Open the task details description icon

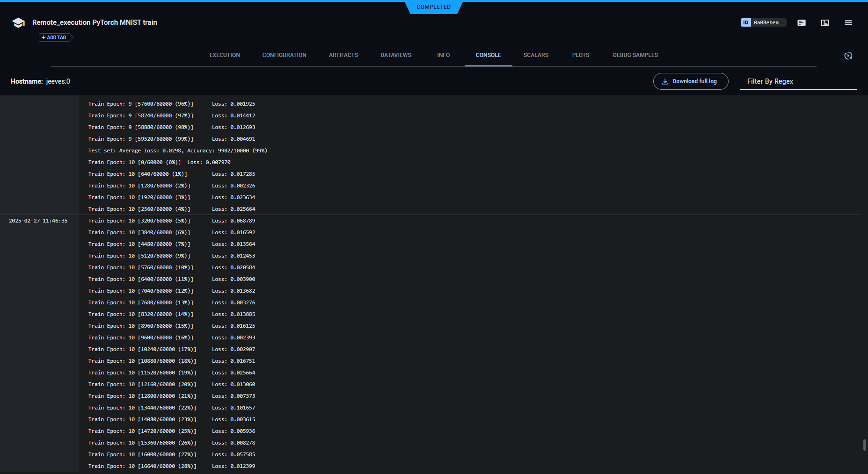[x=802, y=23]
